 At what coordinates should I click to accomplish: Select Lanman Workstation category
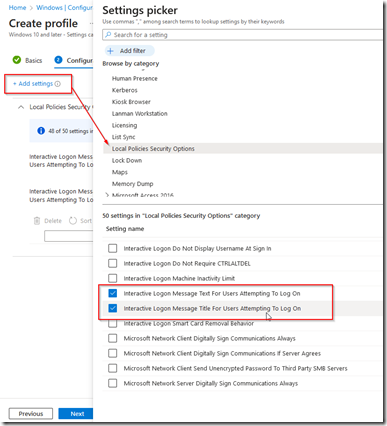point(140,113)
